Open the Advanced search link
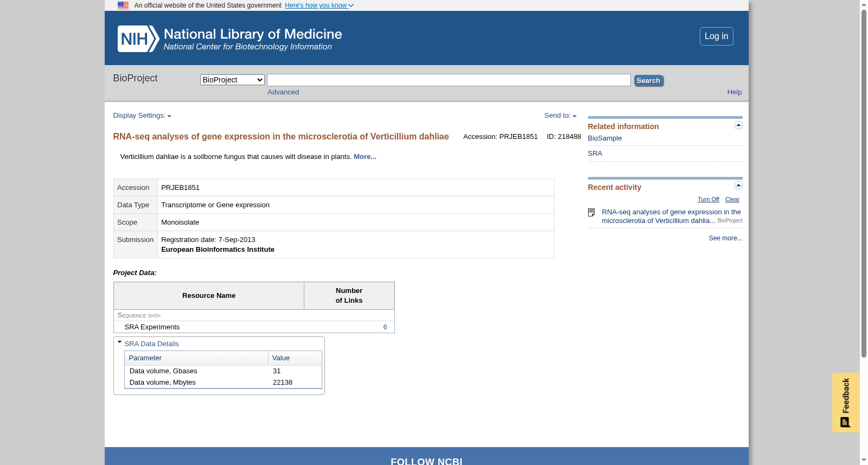Image resolution: width=868 pixels, height=465 pixels. pos(283,92)
